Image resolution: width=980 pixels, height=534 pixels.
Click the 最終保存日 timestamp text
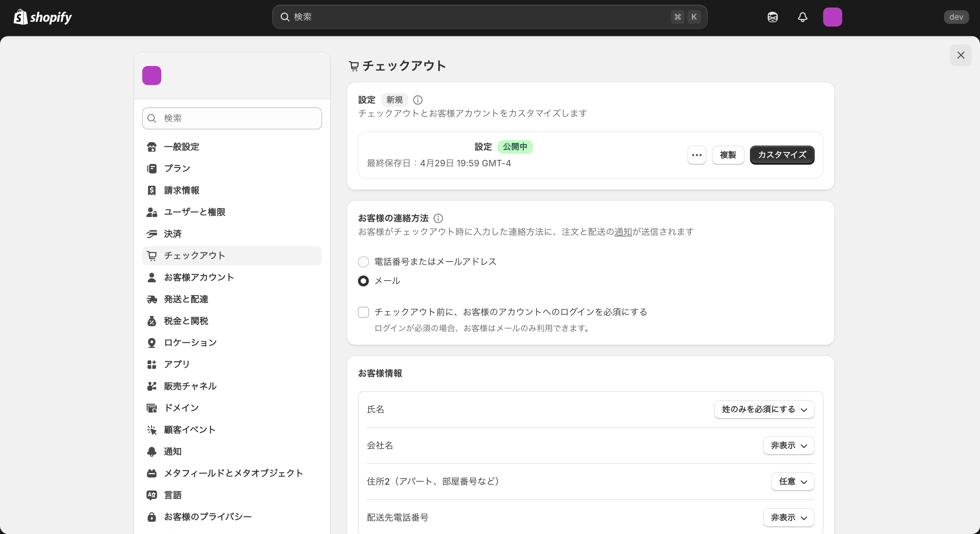(439, 163)
